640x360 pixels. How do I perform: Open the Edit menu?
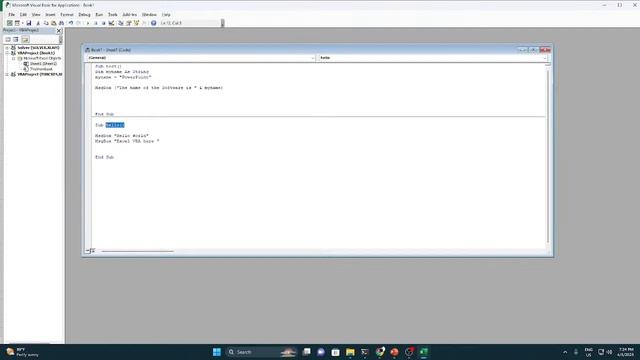(23, 15)
